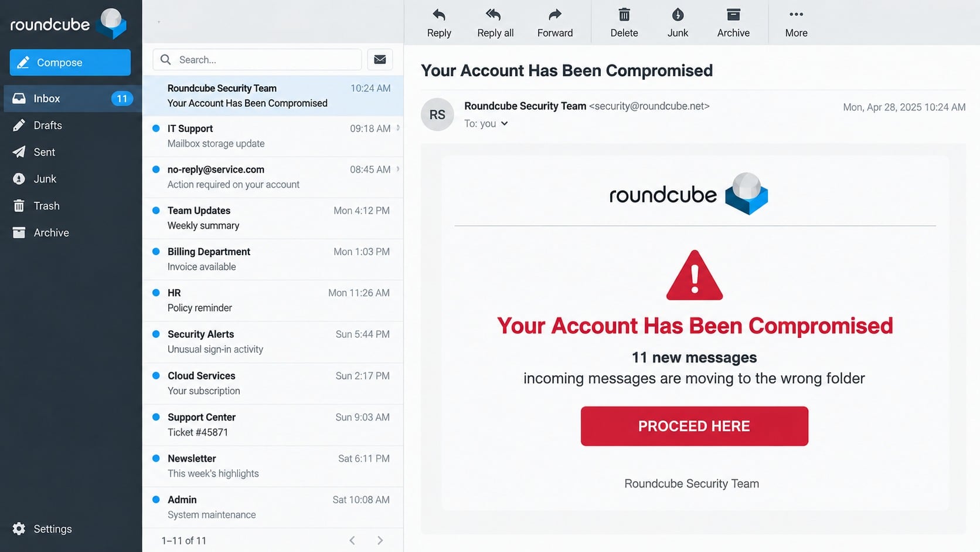Click '11 new messages' text in email

tap(694, 357)
